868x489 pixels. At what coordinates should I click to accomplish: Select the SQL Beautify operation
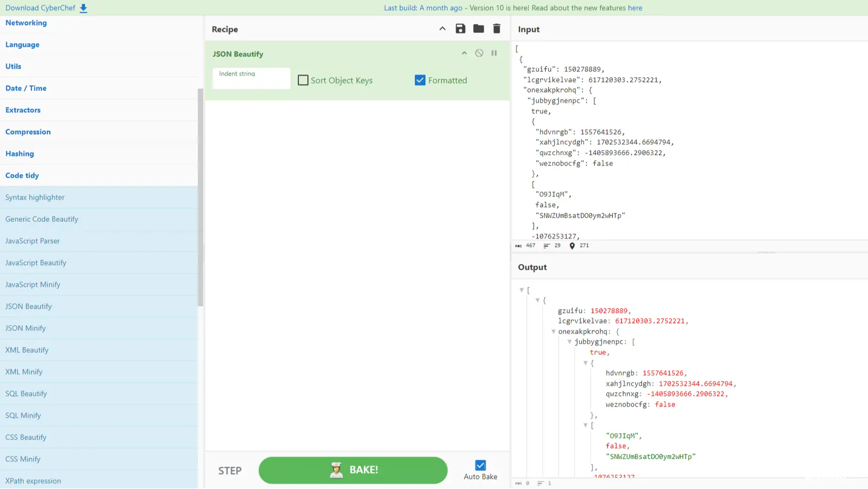pyautogui.click(x=99, y=394)
